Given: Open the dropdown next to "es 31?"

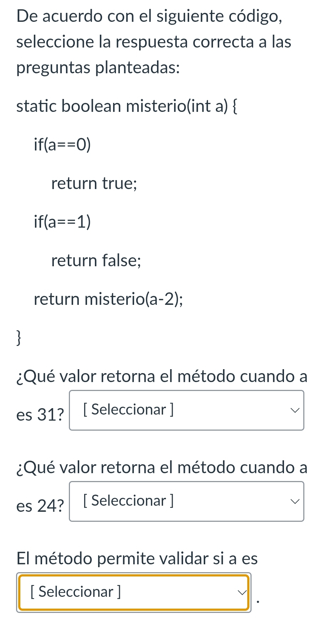Looking at the screenshot, I should click(x=186, y=410).
